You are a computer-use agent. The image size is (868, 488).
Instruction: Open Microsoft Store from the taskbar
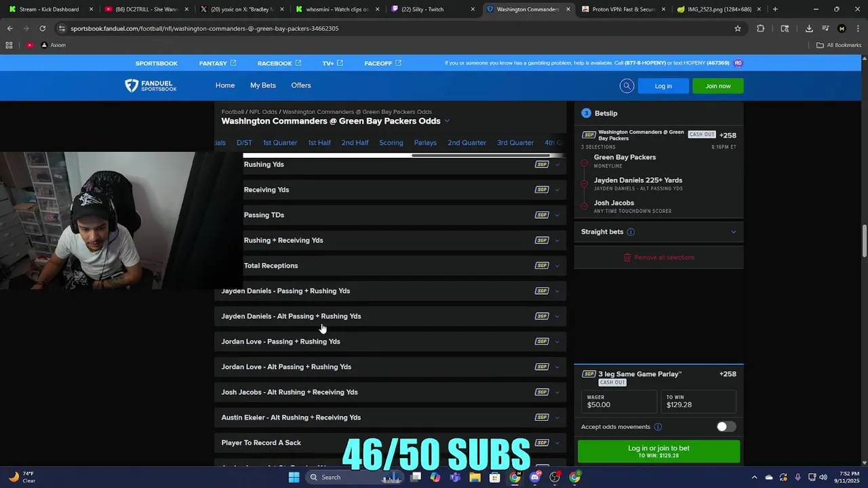(x=495, y=477)
